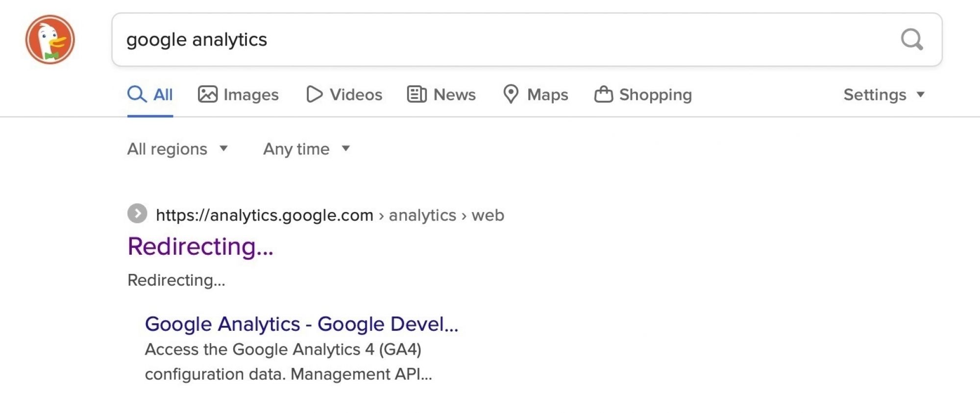This screenshot has width=980, height=413.
Task: Click the magnifying glass search icon
Action: (x=912, y=39)
